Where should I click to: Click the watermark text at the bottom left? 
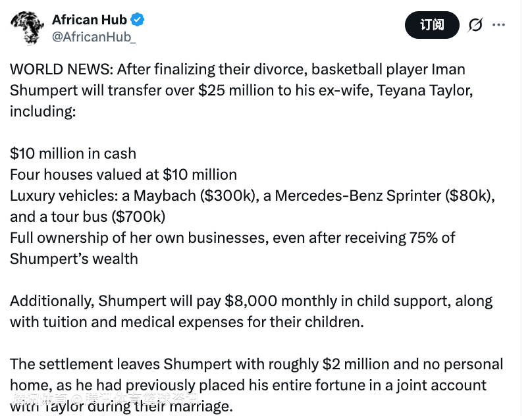coord(105,399)
